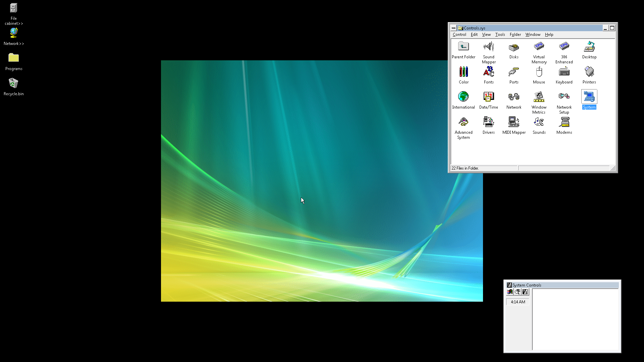644x362 pixels.
Task: Open the Network desktop shortcut
Action: click(13, 33)
